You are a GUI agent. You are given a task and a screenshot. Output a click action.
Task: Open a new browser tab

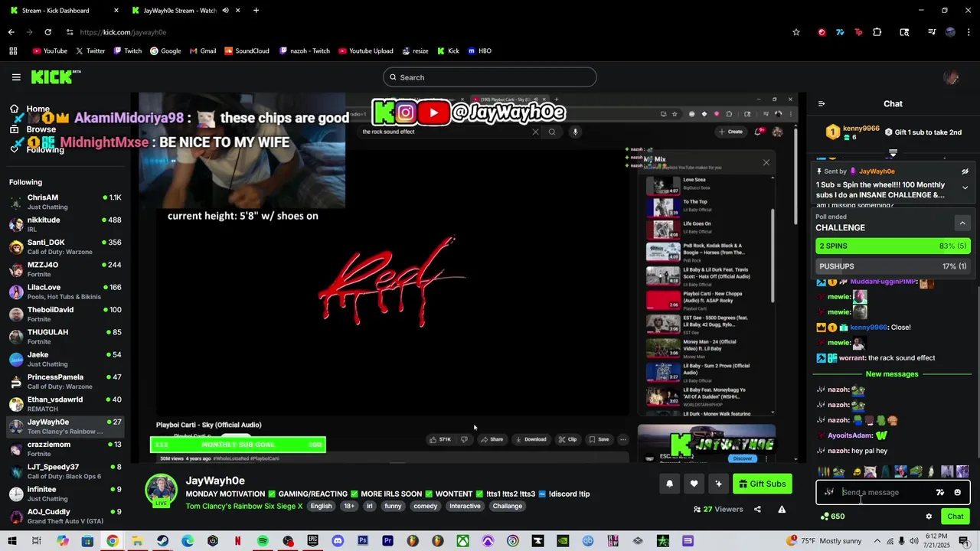(256, 11)
